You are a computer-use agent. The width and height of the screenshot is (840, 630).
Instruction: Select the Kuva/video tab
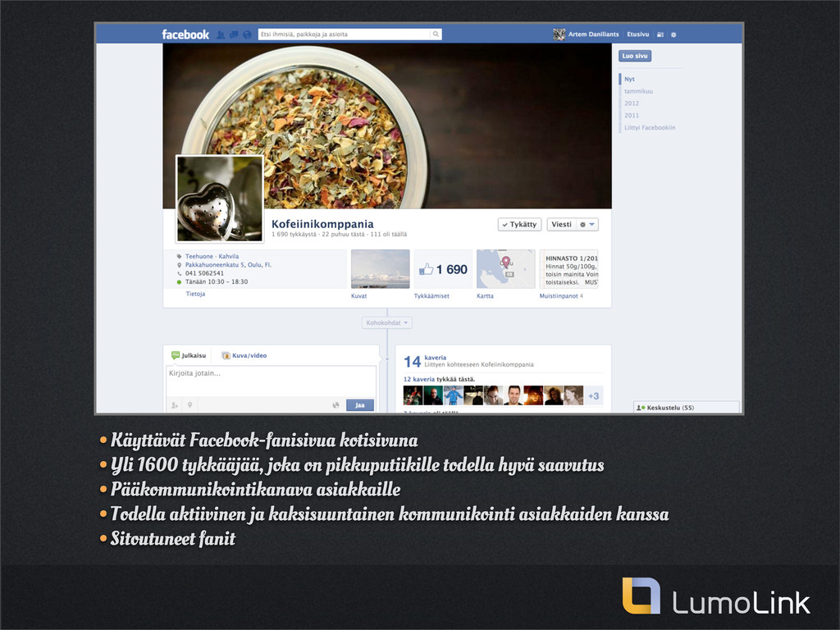pyautogui.click(x=244, y=355)
